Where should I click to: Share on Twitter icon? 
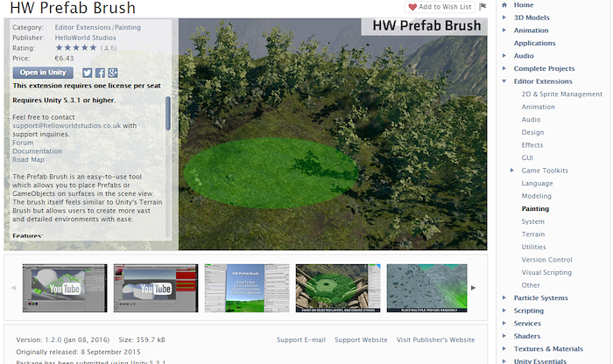(x=88, y=73)
